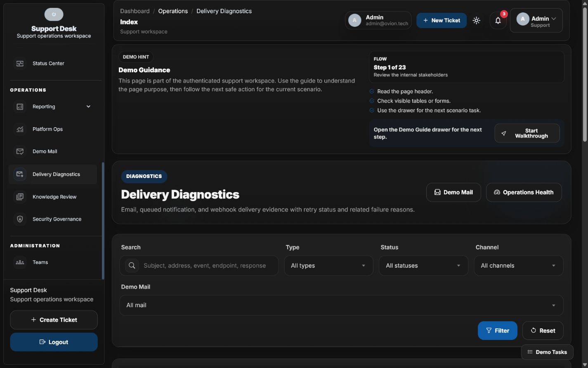Open Teams under Administration
The image size is (588, 368).
53,262
